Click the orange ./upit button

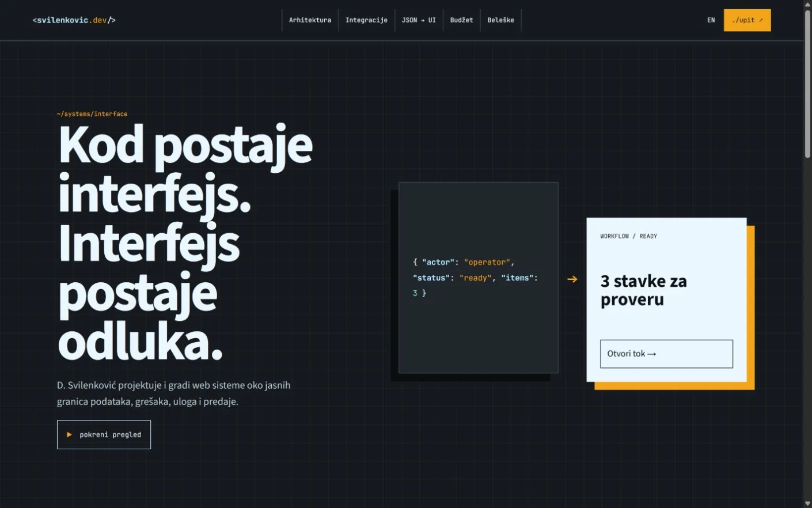pyautogui.click(x=747, y=20)
